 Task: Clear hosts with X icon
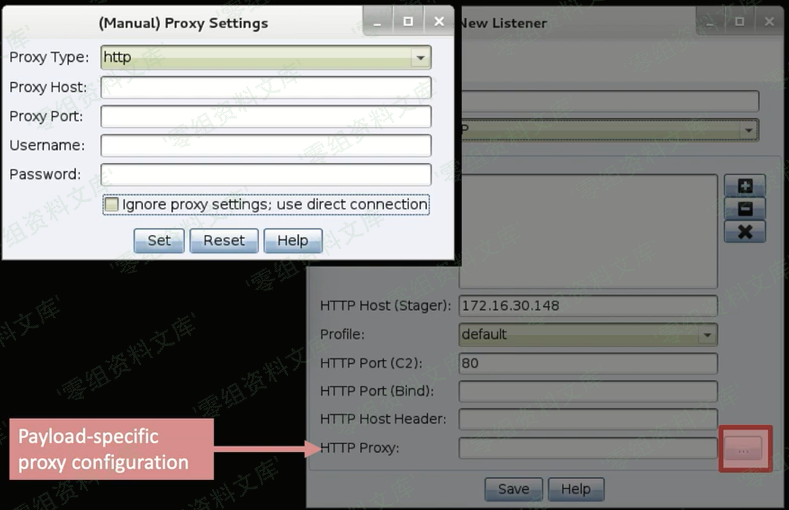pyautogui.click(x=745, y=231)
